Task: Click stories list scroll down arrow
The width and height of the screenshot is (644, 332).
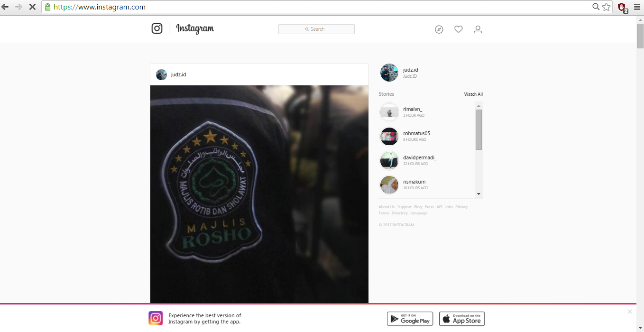Action: (479, 194)
